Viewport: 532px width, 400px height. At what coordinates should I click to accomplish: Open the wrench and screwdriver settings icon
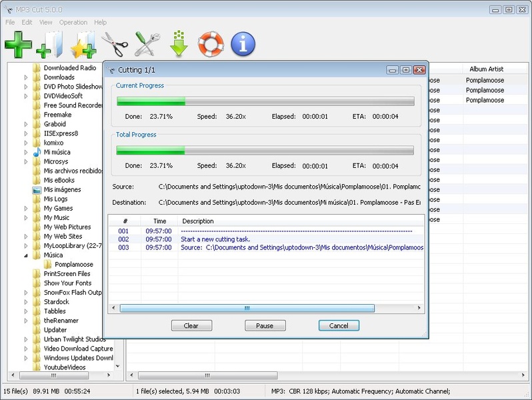(147, 44)
